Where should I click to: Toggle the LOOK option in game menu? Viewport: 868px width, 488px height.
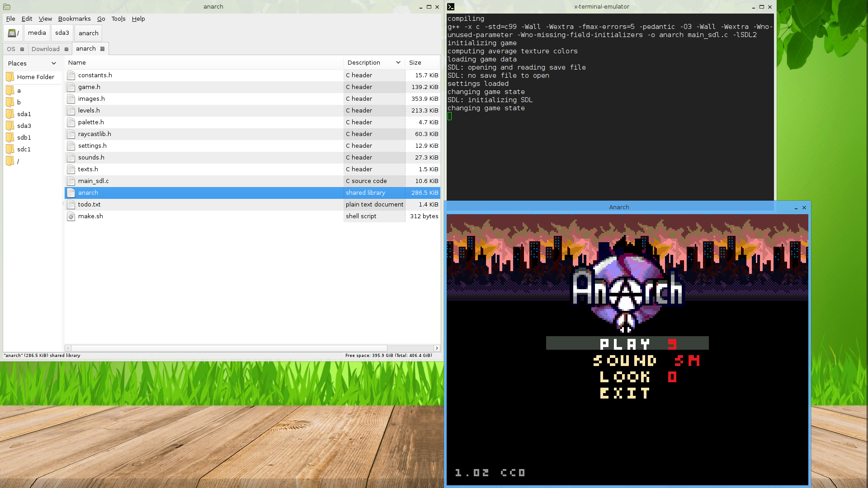pyautogui.click(x=626, y=377)
